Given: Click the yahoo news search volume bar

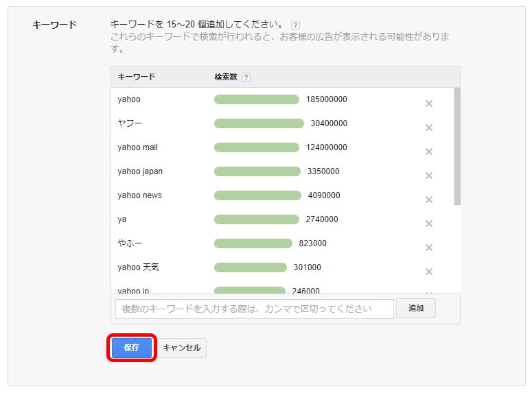Looking at the screenshot, I should [x=257, y=195].
